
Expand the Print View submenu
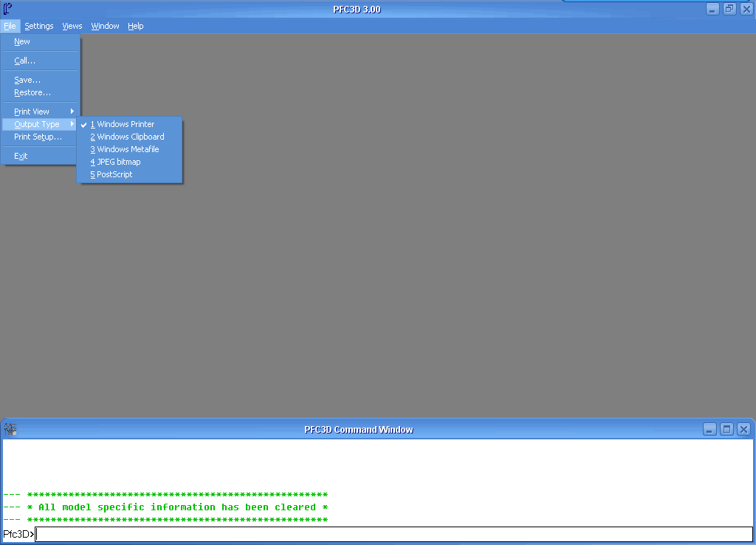click(x=40, y=112)
